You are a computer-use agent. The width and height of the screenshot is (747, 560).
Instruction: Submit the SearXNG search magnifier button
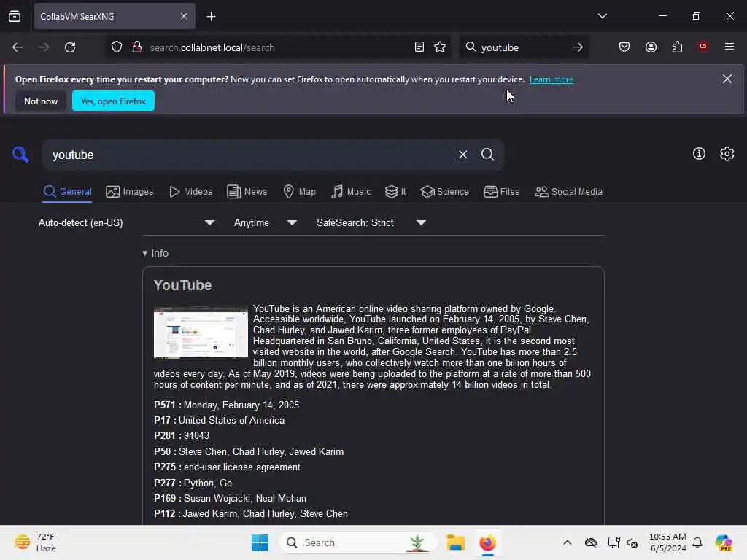pos(487,155)
